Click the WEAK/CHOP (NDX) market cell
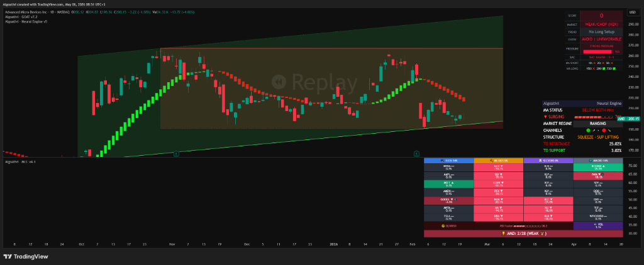Screen dimensions: 644x265 point(601,24)
